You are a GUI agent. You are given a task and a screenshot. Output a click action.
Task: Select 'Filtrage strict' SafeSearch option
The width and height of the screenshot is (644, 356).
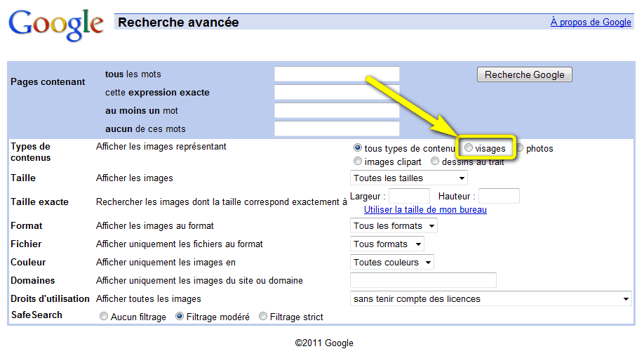(263, 316)
